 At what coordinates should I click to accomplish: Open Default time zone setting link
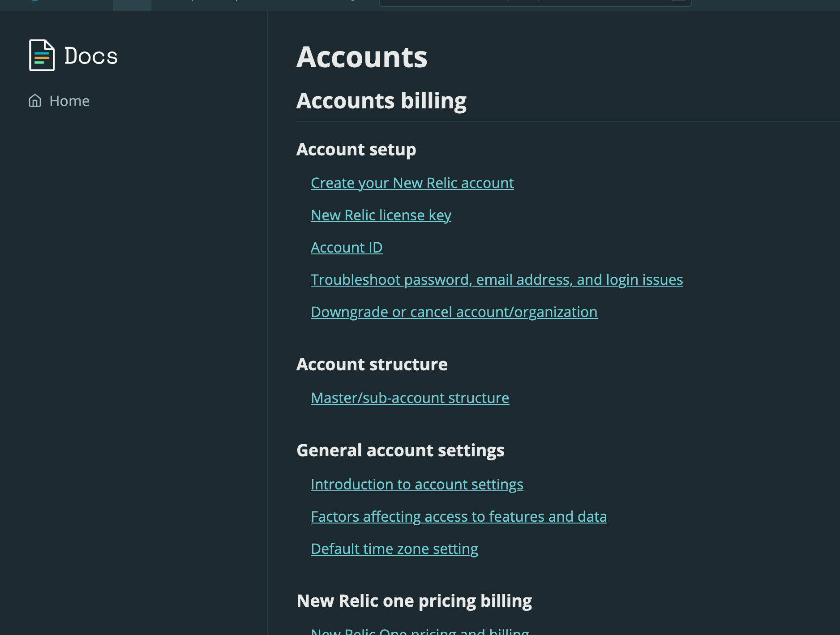tap(394, 549)
